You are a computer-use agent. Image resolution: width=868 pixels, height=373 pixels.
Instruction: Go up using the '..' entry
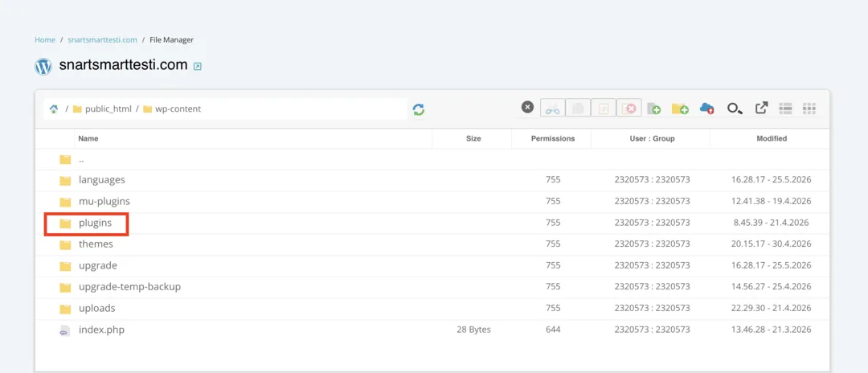tap(81, 159)
